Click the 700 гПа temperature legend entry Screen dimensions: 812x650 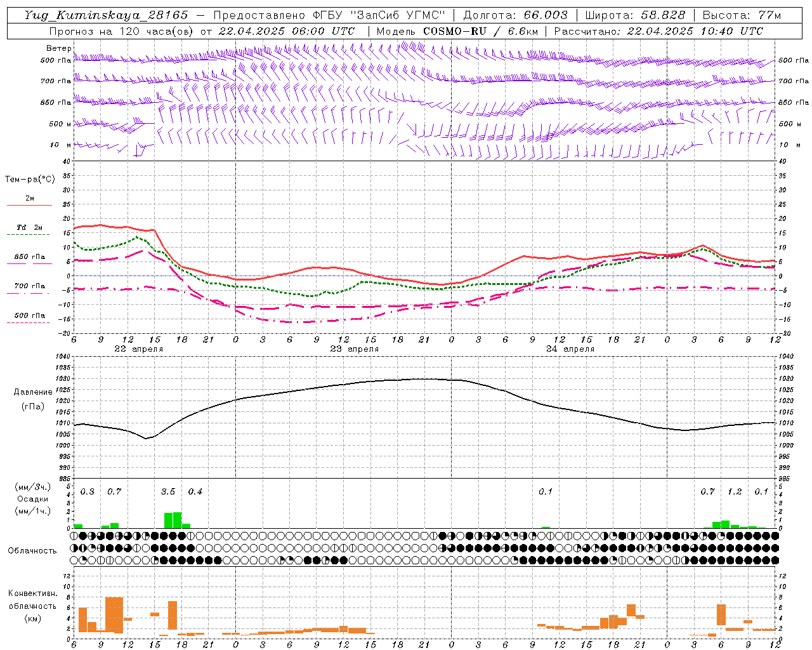coord(30,286)
